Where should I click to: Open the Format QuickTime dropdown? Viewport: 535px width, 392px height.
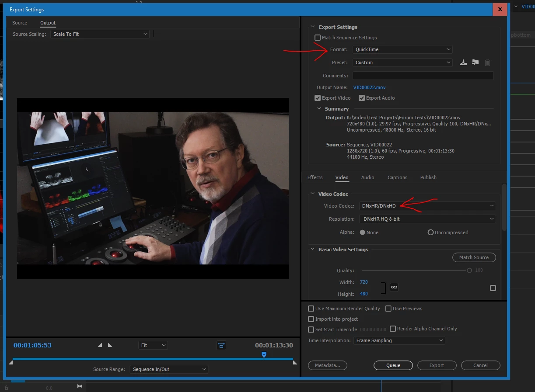[x=402, y=49]
